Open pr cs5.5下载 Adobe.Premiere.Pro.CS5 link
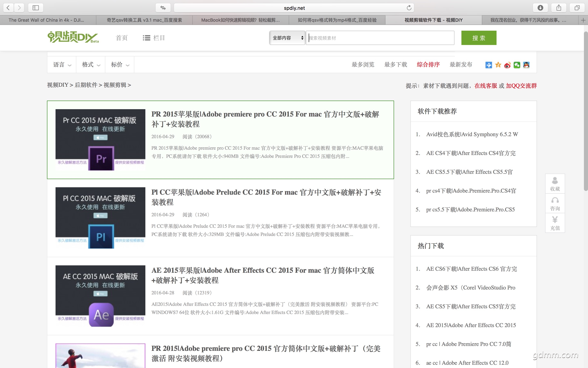Image resolution: width=588 pixels, height=368 pixels. 470,210
